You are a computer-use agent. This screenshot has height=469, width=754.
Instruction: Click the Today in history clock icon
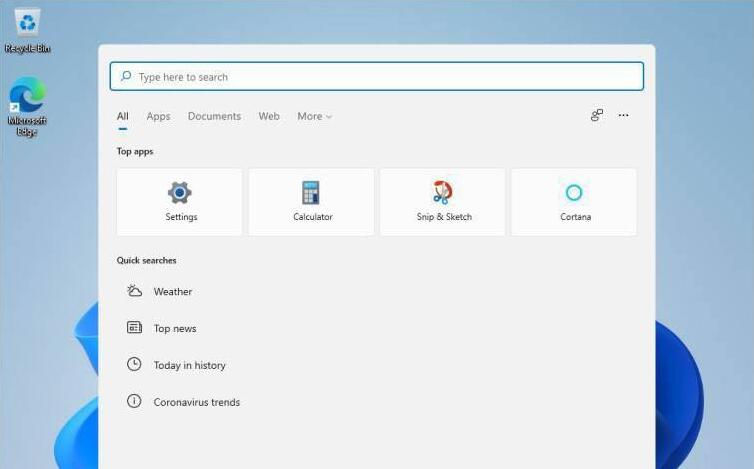134,364
